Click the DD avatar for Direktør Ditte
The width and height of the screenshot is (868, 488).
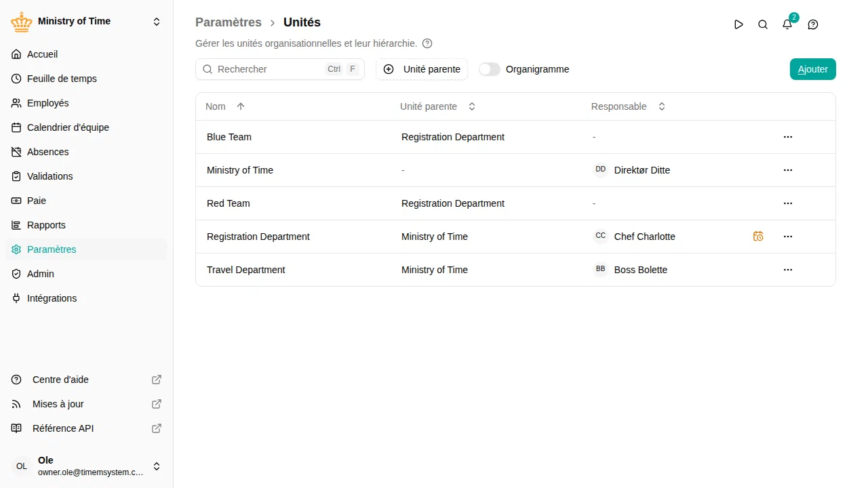click(x=601, y=169)
